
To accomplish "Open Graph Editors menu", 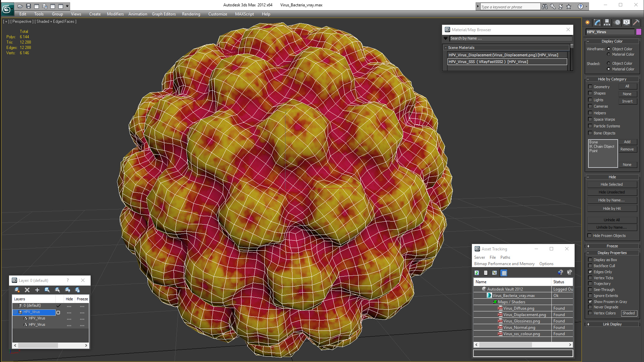I will [x=164, y=14].
